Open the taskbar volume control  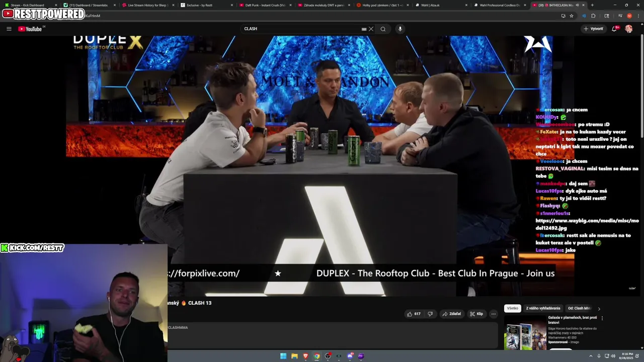(613, 356)
